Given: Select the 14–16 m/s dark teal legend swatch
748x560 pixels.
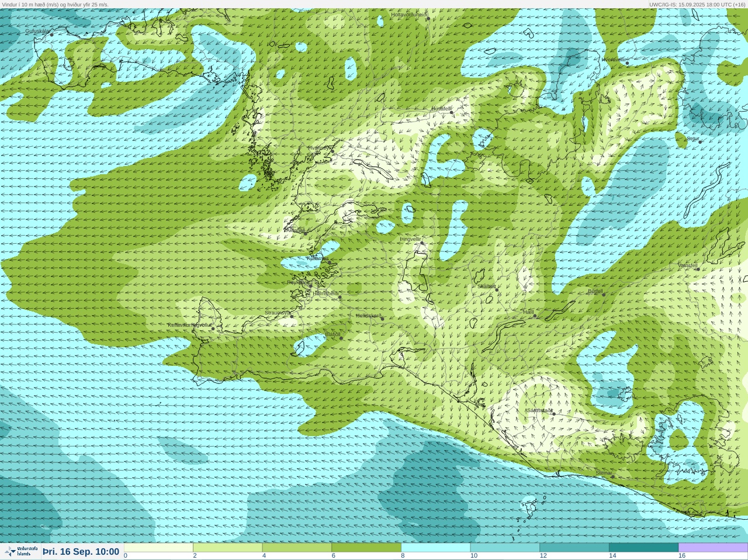Looking at the screenshot, I should 643,548.
